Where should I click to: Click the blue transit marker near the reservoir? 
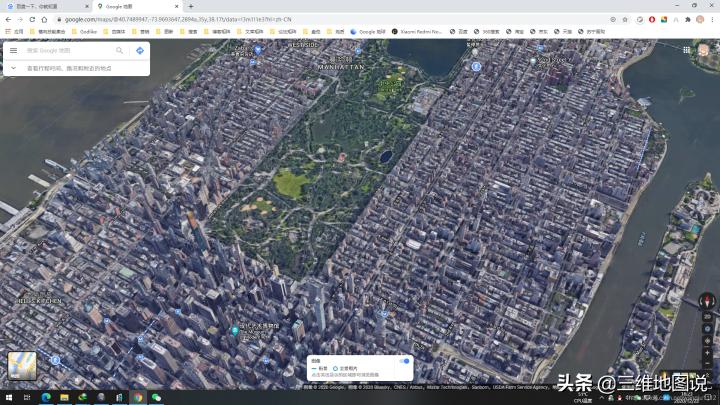click(476, 66)
